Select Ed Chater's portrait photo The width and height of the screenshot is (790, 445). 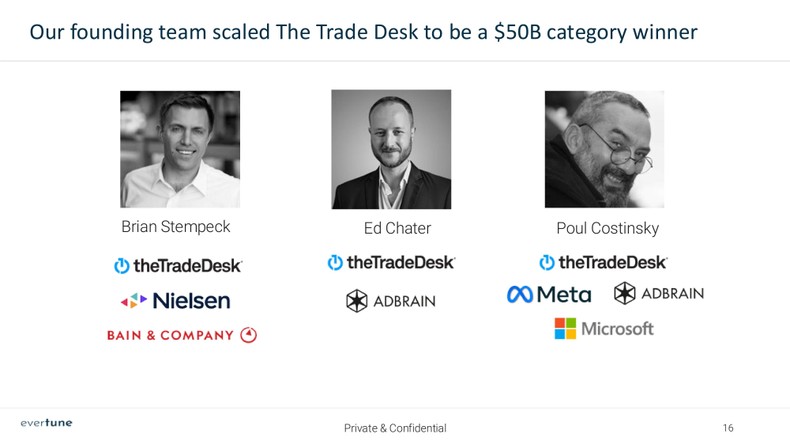(x=391, y=149)
